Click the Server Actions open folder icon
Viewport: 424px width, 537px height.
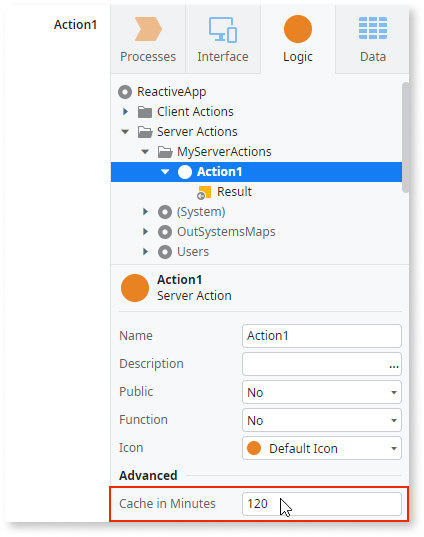click(x=145, y=132)
